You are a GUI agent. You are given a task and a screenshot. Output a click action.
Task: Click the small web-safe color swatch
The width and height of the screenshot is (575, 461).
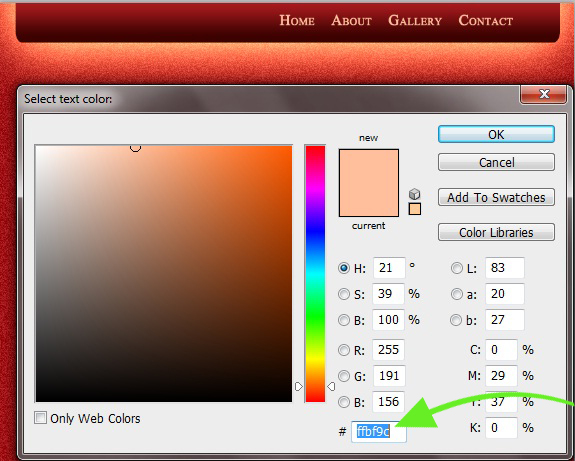(414, 209)
